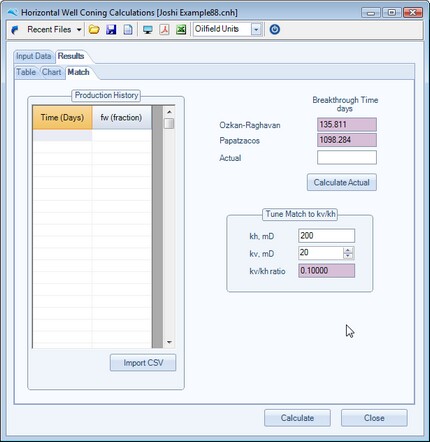The height and width of the screenshot is (442, 430).
Task: Open file with the folder icon
Action: pyautogui.click(x=94, y=30)
